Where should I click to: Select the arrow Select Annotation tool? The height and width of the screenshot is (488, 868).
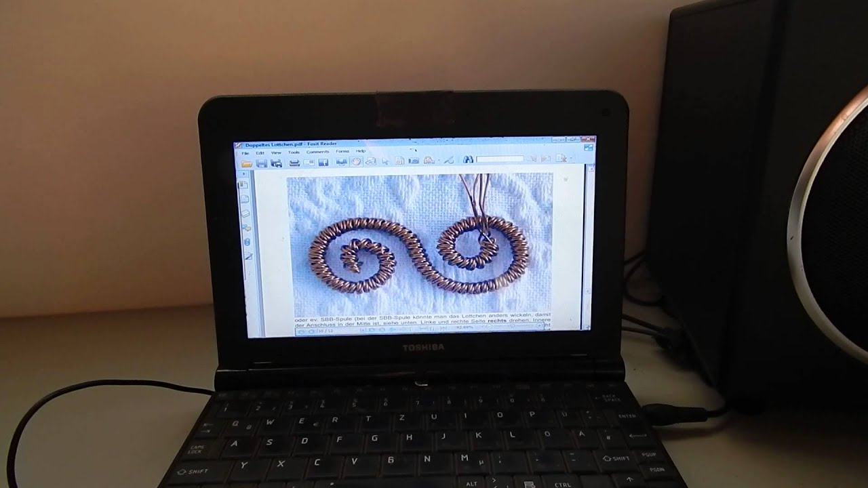(x=385, y=161)
